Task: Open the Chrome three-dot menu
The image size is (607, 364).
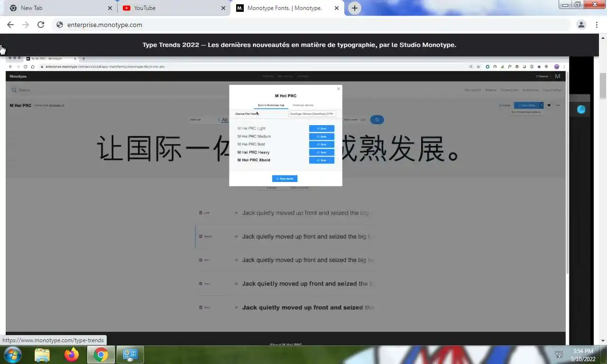Action: [596, 25]
